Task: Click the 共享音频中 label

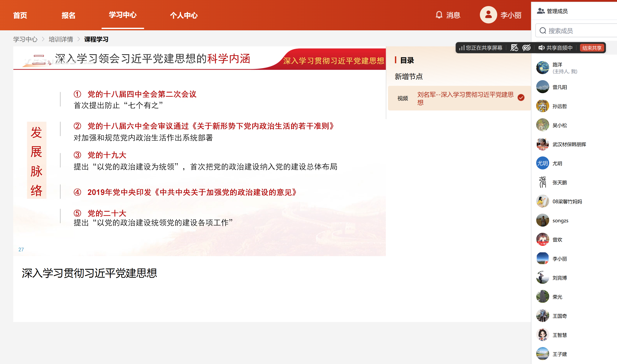Action: click(x=559, y=48)
